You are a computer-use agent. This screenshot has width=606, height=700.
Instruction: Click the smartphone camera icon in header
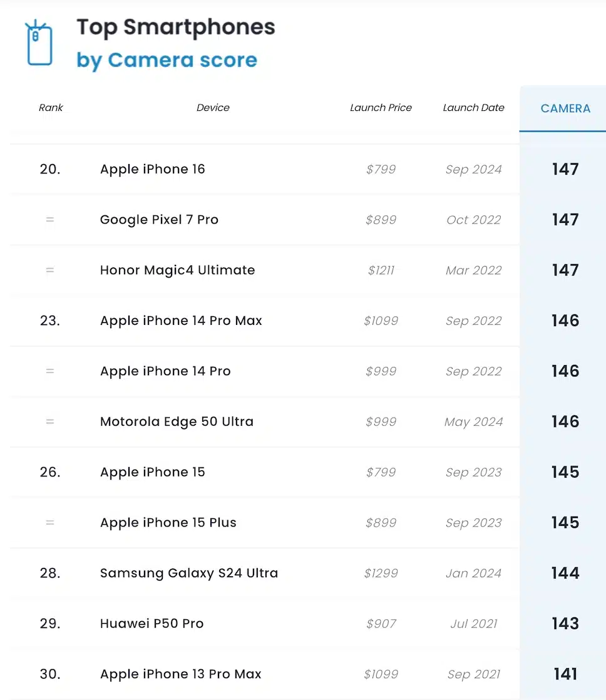coord(39,43)
